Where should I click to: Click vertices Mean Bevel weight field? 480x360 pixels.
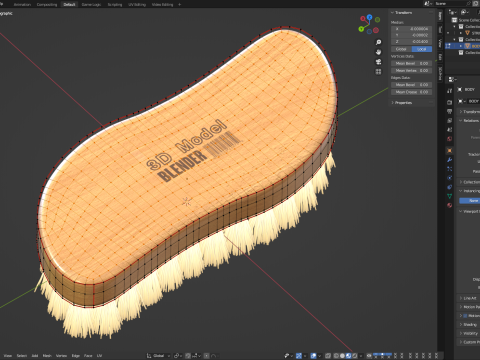click(x=412, y=63)
